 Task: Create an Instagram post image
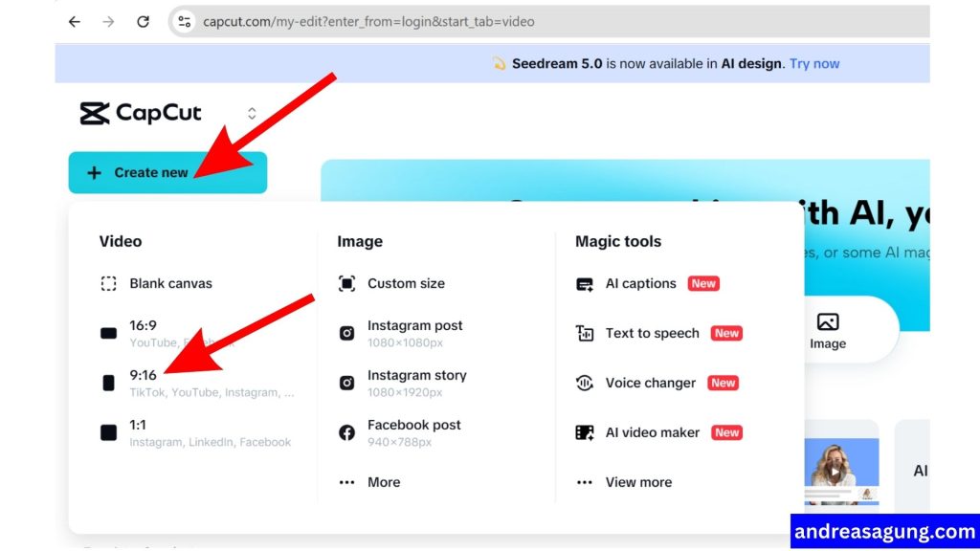415,332
